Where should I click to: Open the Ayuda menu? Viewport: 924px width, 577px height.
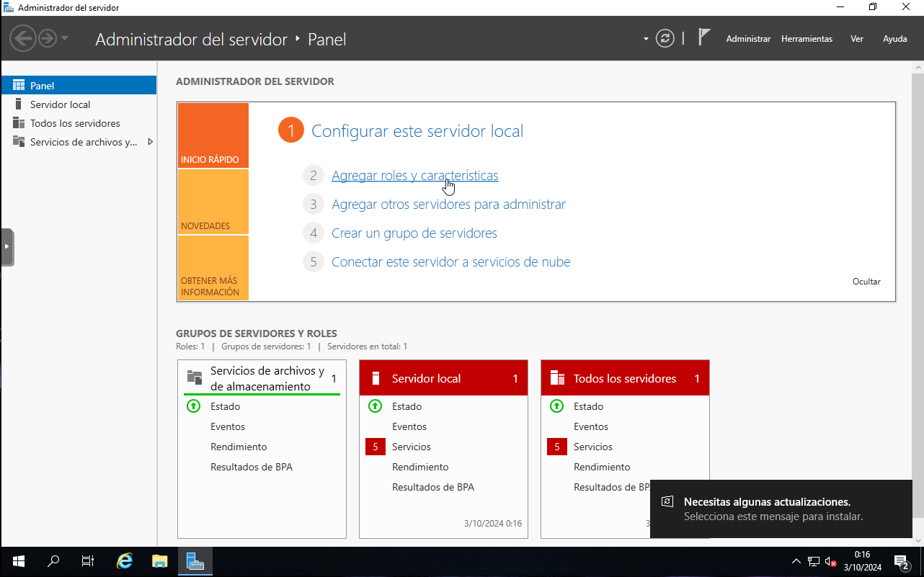895,39
